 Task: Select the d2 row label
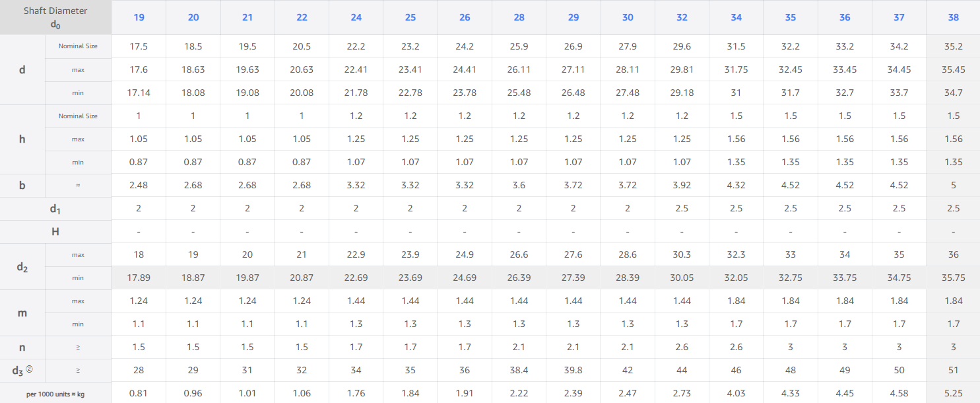coord(22,266)
